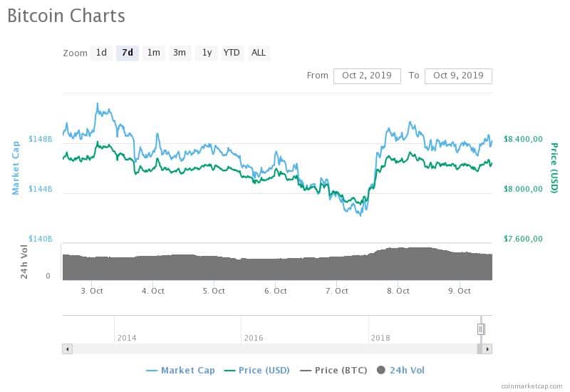This screenshot has height=392, width=570.
Task: Toggle 24h Vol series via legend circle
Action: (381, 370)
